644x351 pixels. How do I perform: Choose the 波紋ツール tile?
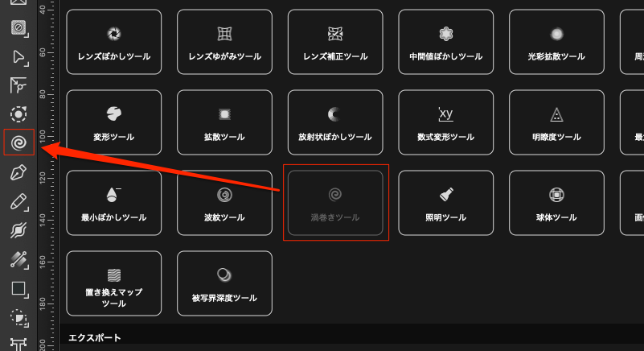pyautogui.click(x=224, y=203)
